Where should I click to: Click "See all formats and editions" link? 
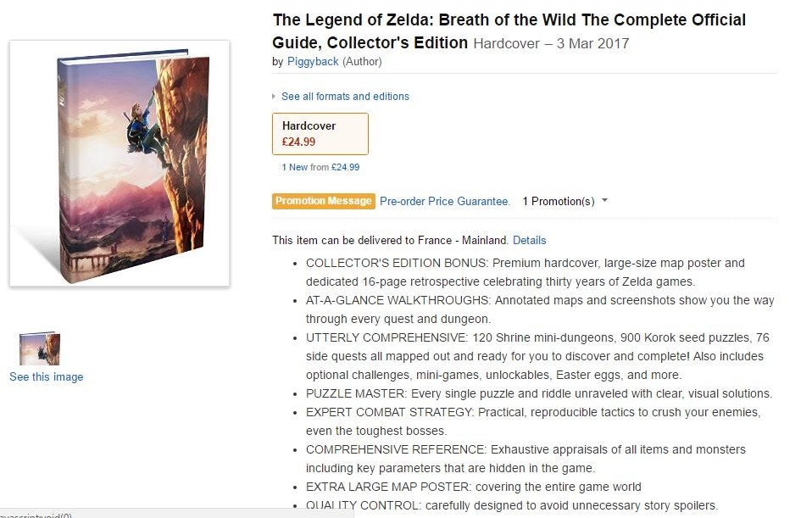point(345,97)
